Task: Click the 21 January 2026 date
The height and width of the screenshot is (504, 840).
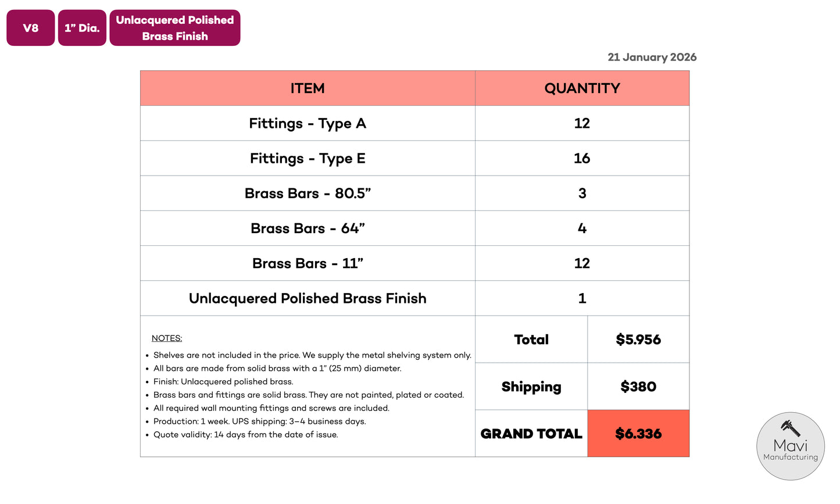Action: (652, 57)
